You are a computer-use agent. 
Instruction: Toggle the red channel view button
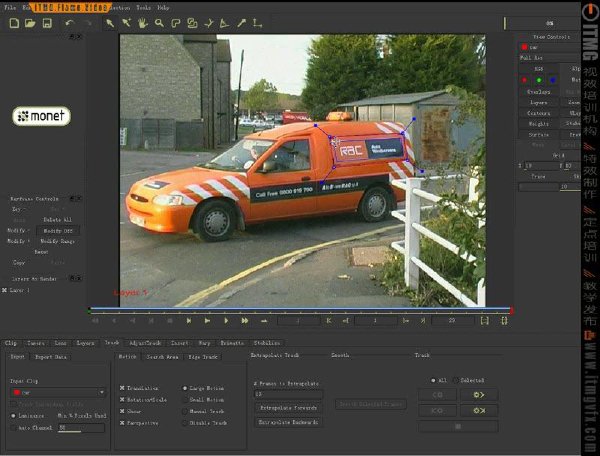point(524,80)
